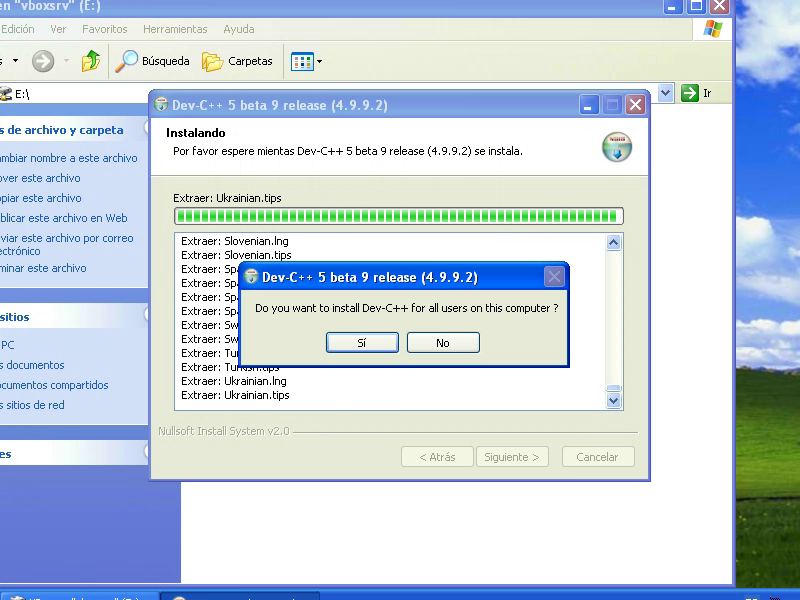This screenshot has height=600, width=800.
Task: Click the "Por favor espere" installing message
Action: [348, 151]
